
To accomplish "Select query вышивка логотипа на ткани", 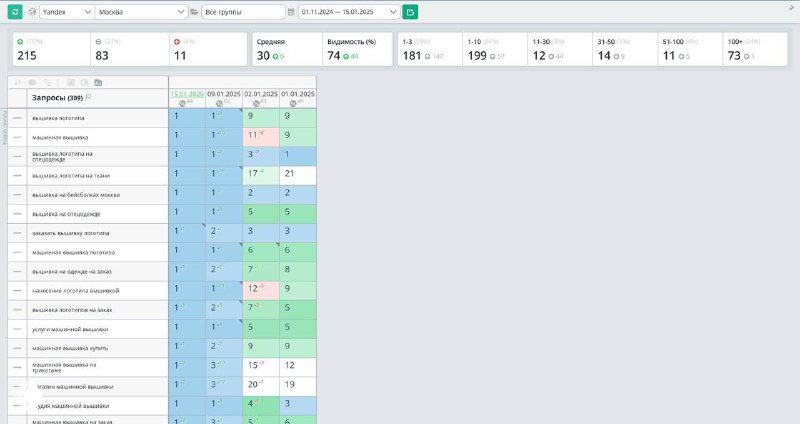I will (71, 176).
